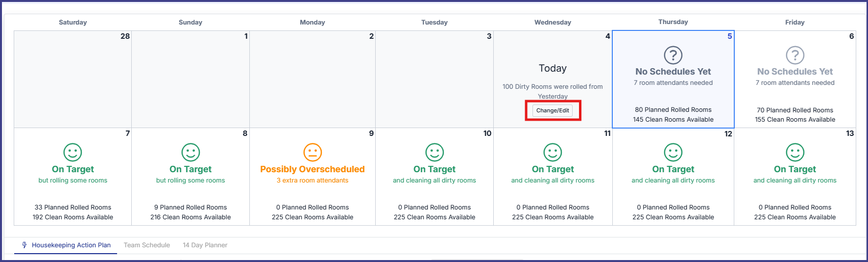Switch to the Team Schedule tab
This screenshot has width=868, height=262.
147,245
